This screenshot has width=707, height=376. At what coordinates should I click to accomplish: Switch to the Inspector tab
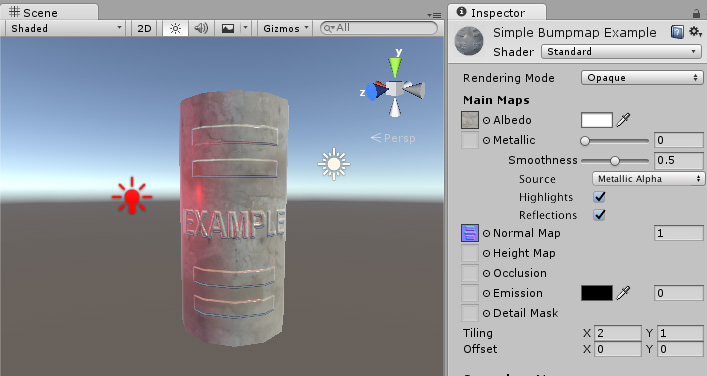(x=496, y=12)
